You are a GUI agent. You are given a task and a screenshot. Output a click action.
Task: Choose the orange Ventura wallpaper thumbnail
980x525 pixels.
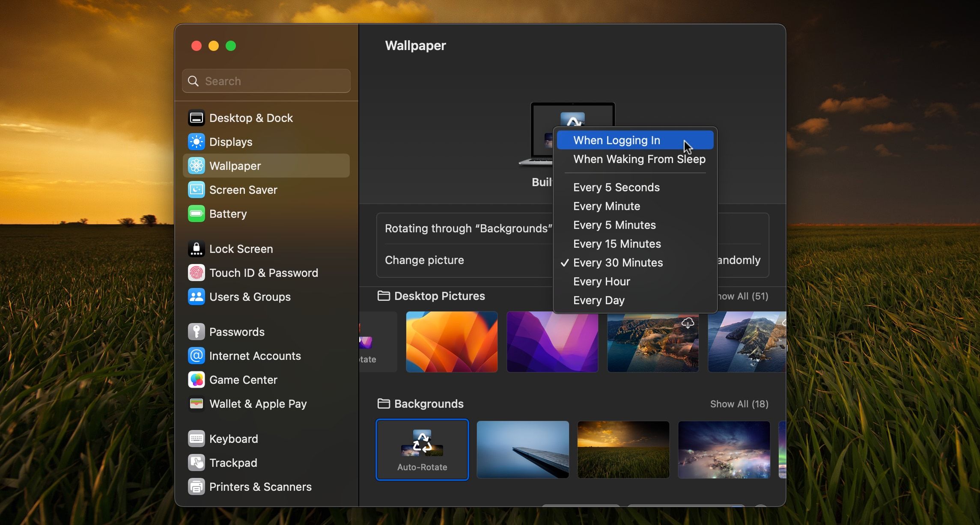(452, 341)
